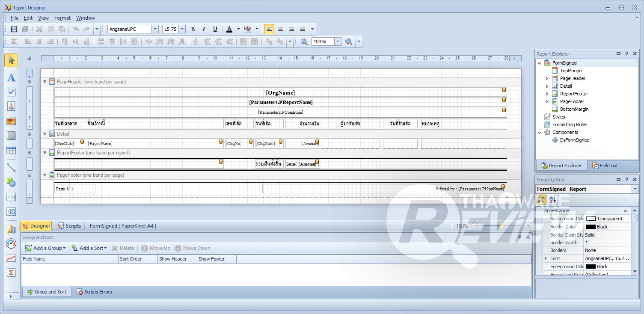Open the font name dropdown

(155, 29)
